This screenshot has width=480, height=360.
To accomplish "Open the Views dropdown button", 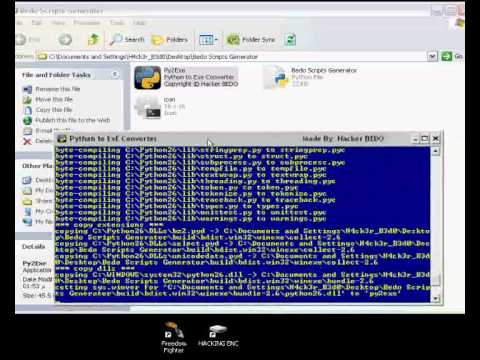I will tap(208, 40).
